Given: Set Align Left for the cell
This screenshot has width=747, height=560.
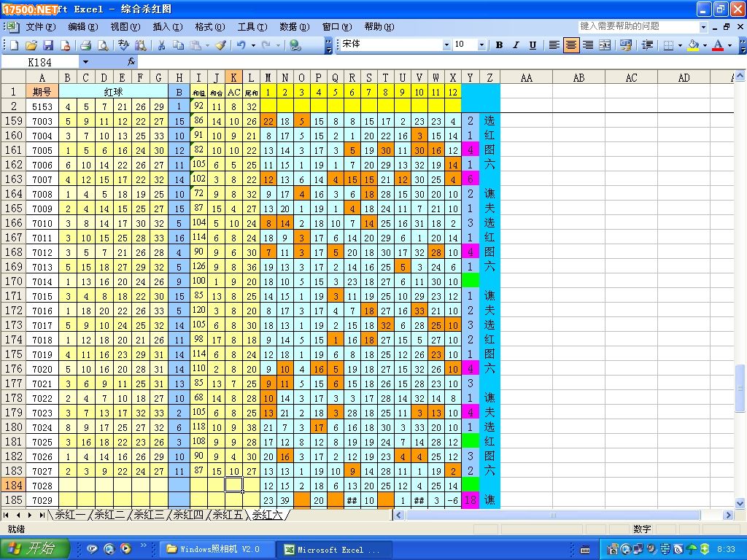Looking at the screenshot, I should click(x=554, y=45).
